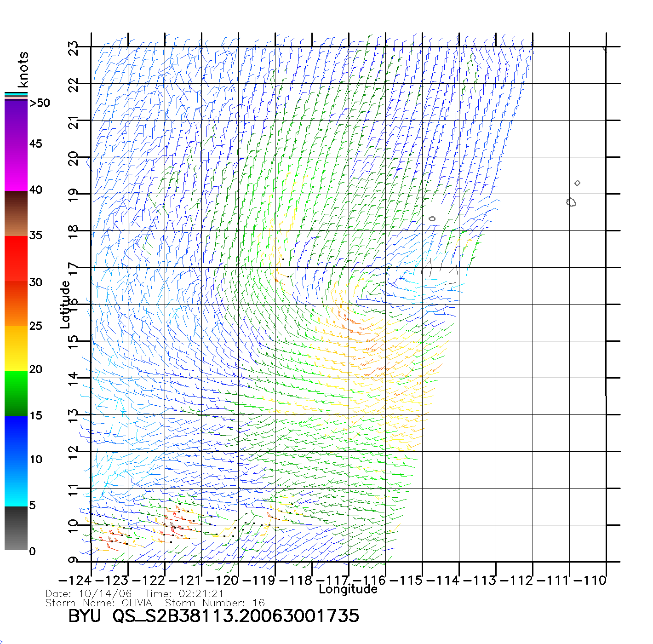Click the "Latitude" axis title
The image size is (653, 644).
tap(65, 305)
